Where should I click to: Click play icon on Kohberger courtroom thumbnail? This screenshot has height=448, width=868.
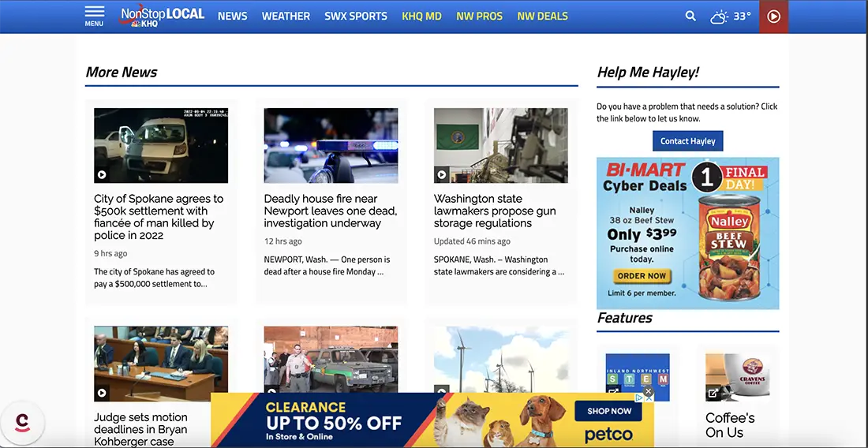coord(102,394)
